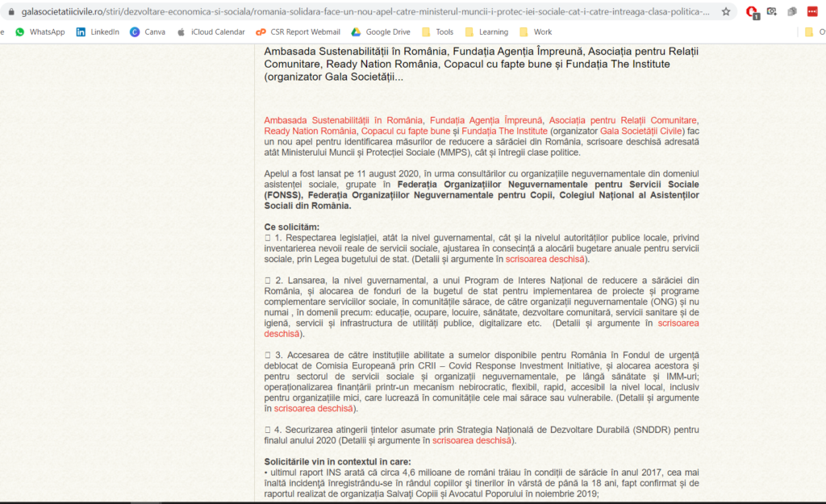The height and width of the screenshot is (504, 826).
Task: Open scrisoarea deschisă link in point 4
Action: pyautogui.click(x=472, y=441)
